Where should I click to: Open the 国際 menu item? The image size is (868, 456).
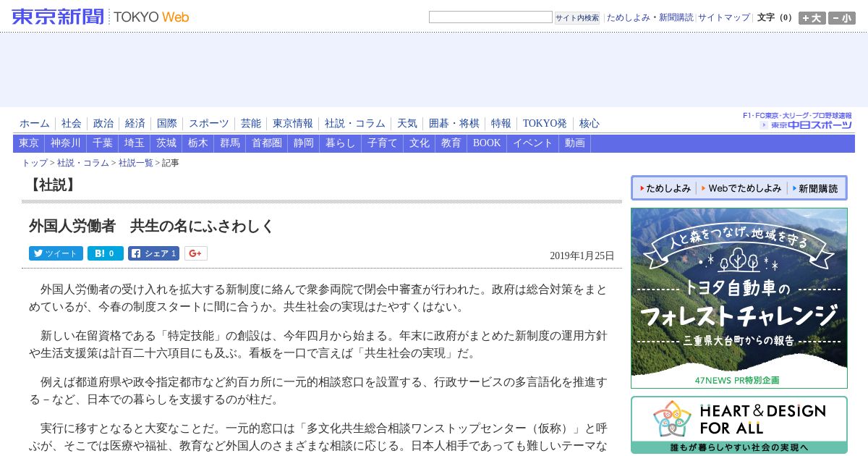coord(167,124)
